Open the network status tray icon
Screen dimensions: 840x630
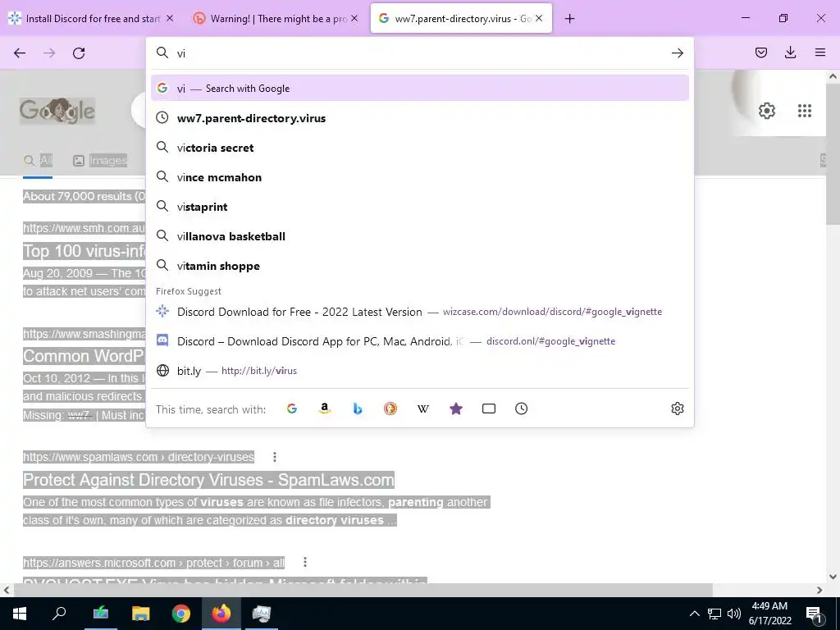[x=714, y=614]
